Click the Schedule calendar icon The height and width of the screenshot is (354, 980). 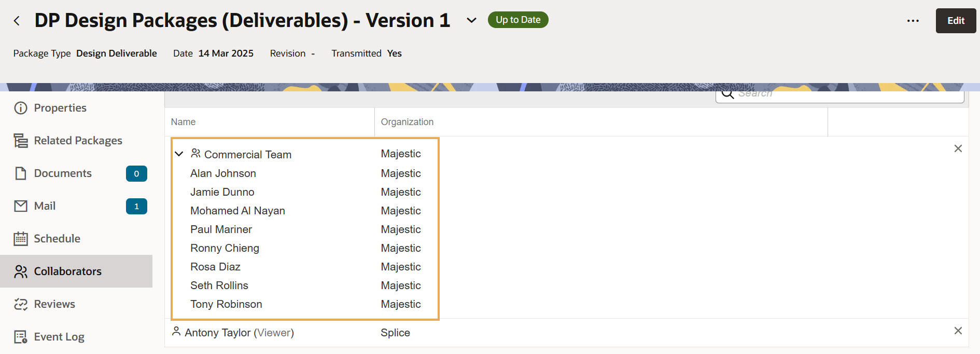(x=21, y=239)
